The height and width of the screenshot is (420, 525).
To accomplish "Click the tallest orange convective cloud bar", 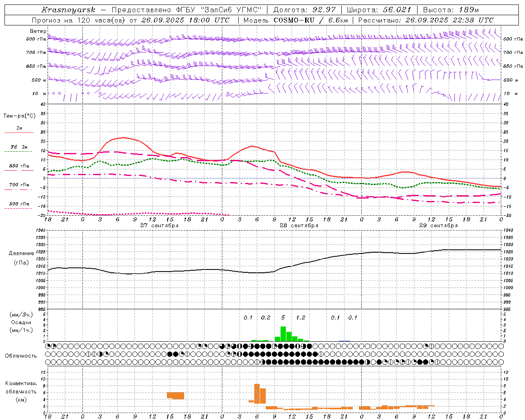I will pyautogui.click(x=257, y=394).
